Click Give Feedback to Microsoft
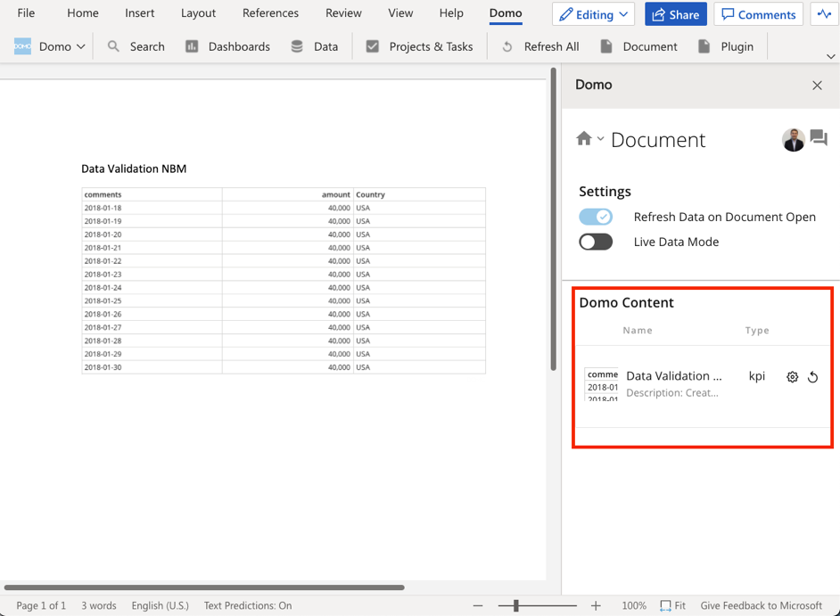 pyautogui.click(x=761, y=605)
